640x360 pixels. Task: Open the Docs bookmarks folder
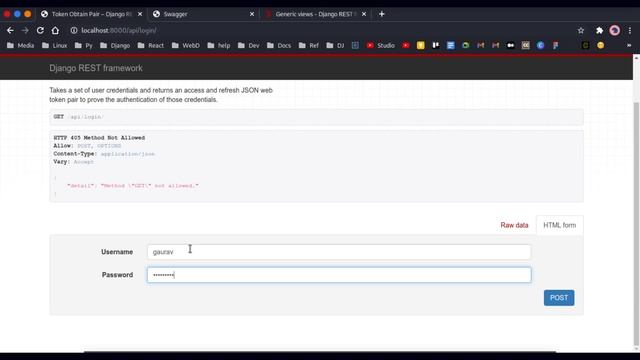pyautogui.click(x=279, y=45)
